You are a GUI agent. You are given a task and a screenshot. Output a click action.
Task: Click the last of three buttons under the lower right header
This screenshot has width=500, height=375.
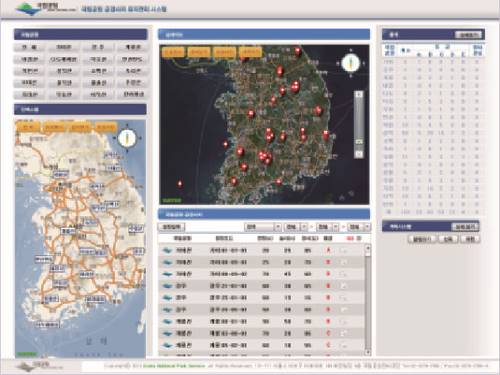470,239
